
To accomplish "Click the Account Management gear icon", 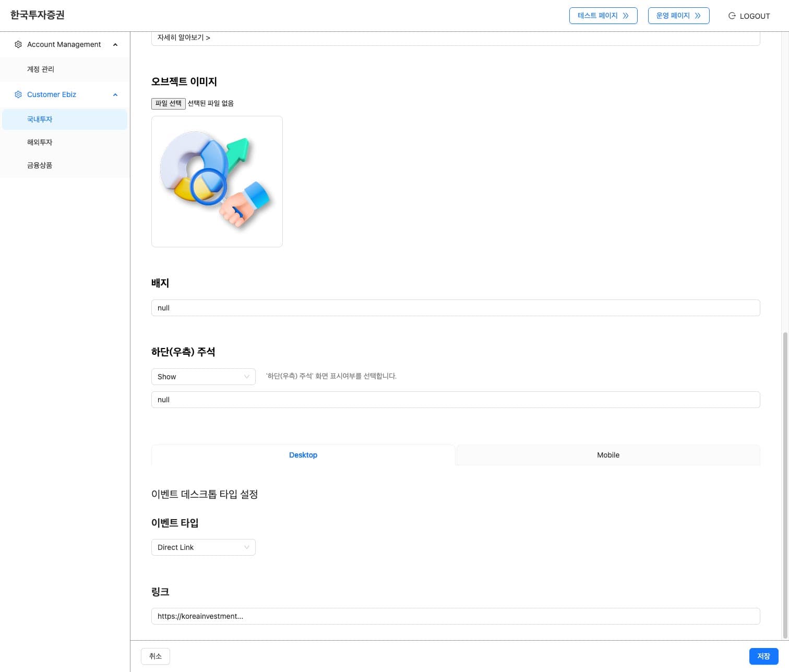I will [18, 44].
